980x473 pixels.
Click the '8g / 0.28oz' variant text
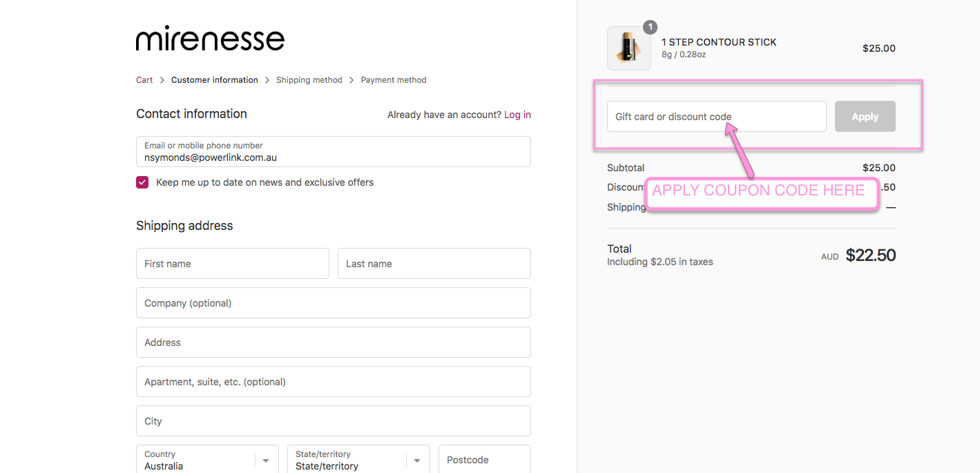[x=684, y=55]
